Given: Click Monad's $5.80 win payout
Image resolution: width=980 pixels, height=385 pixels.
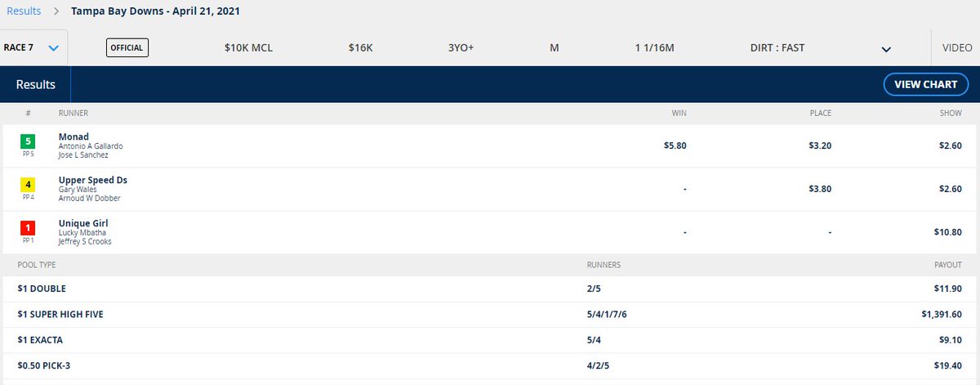Looking at the screenshot, I should click(x=677, y=145).
